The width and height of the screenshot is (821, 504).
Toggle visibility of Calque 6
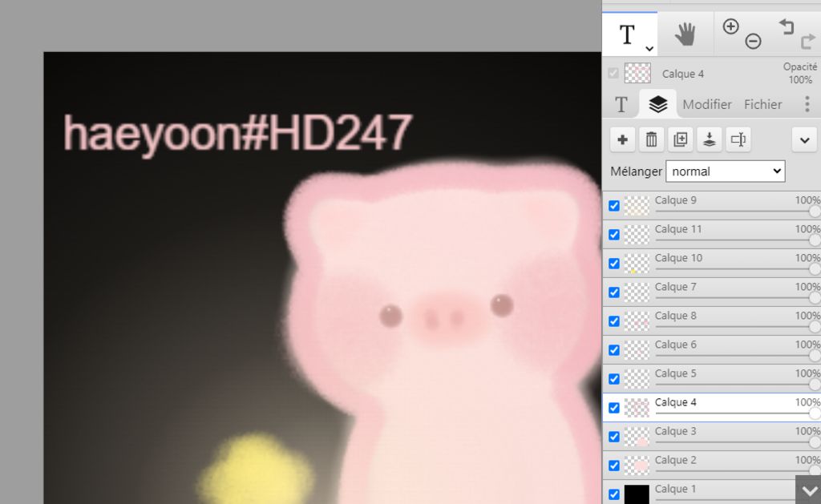[x=614, y=350]
